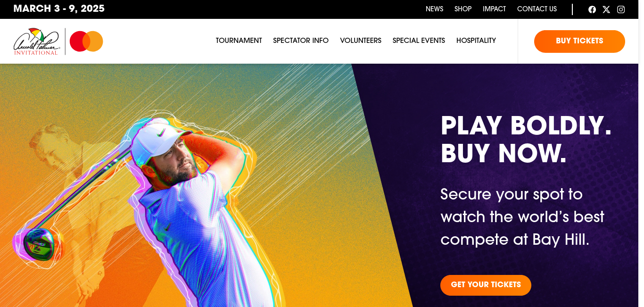Click the golfer hero image
Screen dimensions: 644x307
[x=189, y=207]
